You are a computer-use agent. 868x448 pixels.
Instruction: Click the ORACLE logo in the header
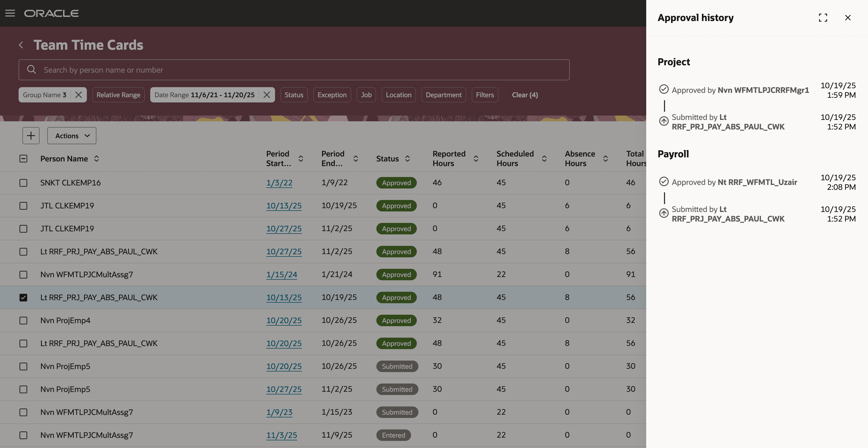tap(51, 13)
